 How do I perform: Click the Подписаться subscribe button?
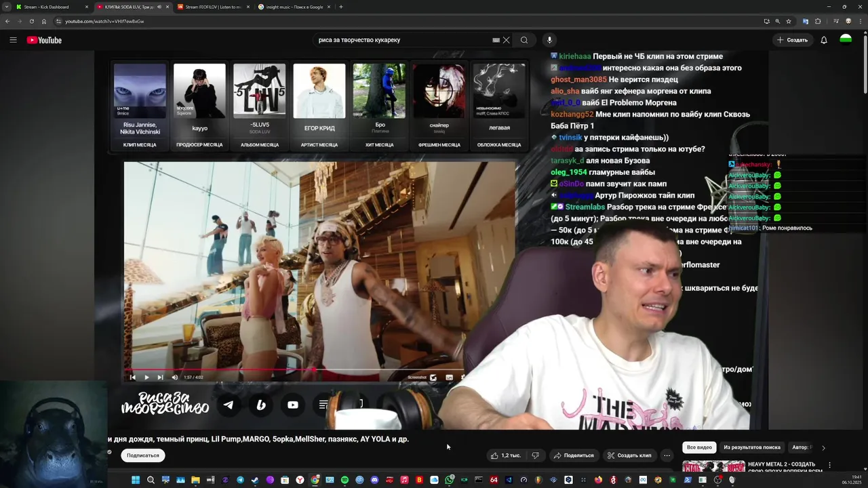[142, 455]
